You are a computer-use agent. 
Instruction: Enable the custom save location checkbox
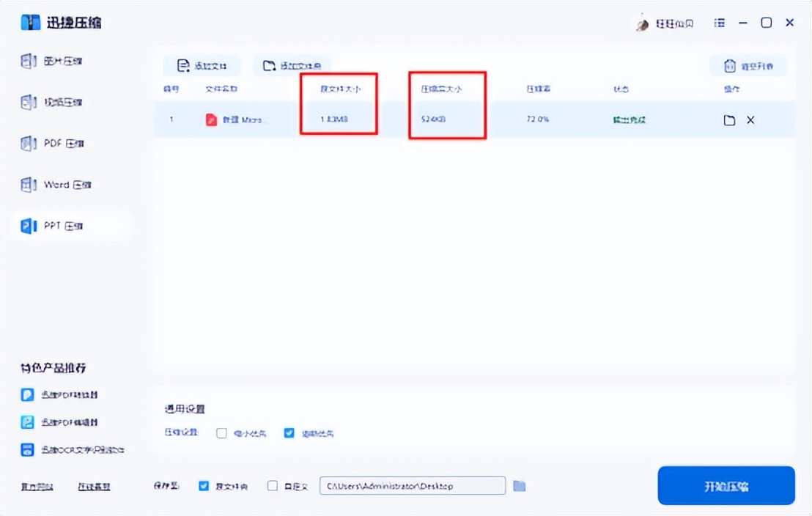pyautogui.click(x=273, y=486)
